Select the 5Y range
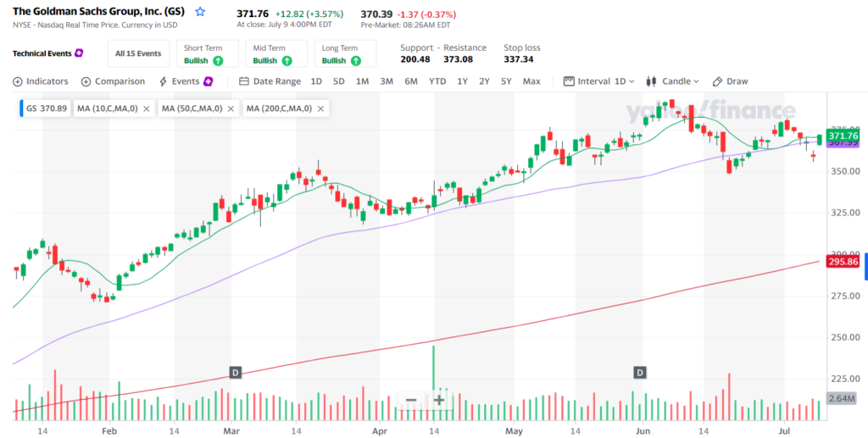 [506, 81]
